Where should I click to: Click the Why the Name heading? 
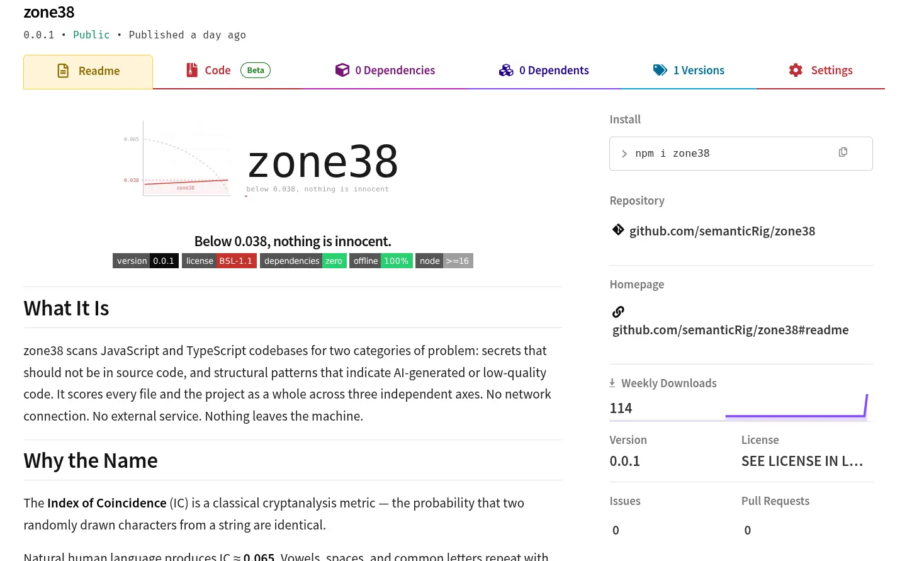click(x=91, y=461)
